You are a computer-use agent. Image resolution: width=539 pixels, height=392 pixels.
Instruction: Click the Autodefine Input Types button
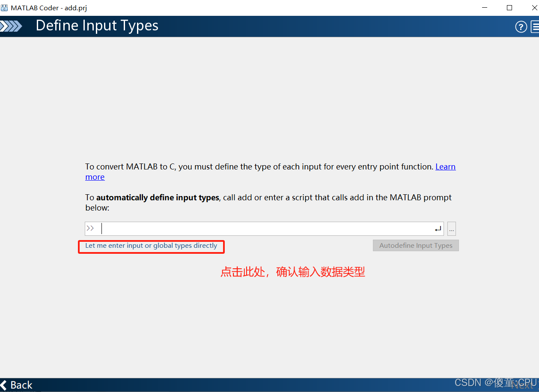point(416,246)
